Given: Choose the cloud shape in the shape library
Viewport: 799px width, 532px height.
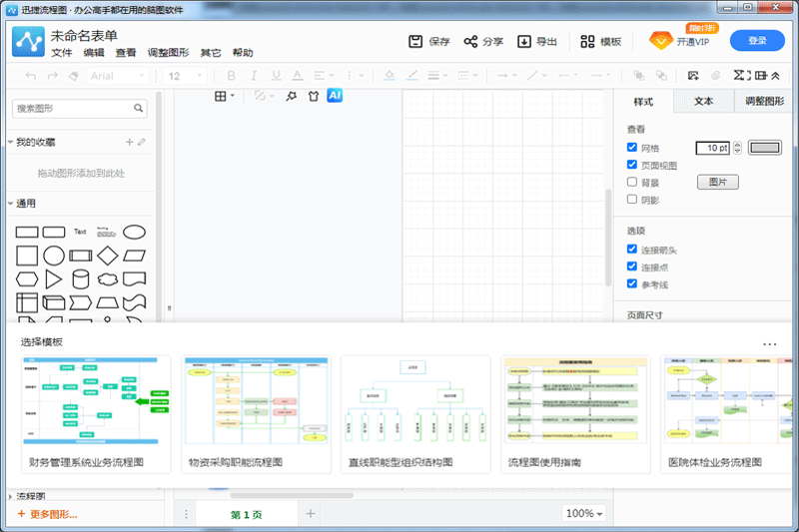Looking at the screenshot, I should point(107,277).
